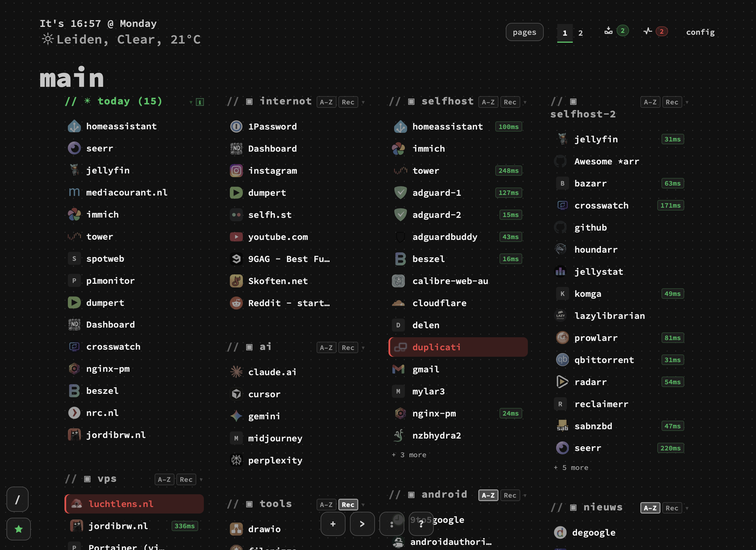The image size is (756, 550).
Task: Open the tools section dropdown arrow
Action: click(x=363, y=505)
